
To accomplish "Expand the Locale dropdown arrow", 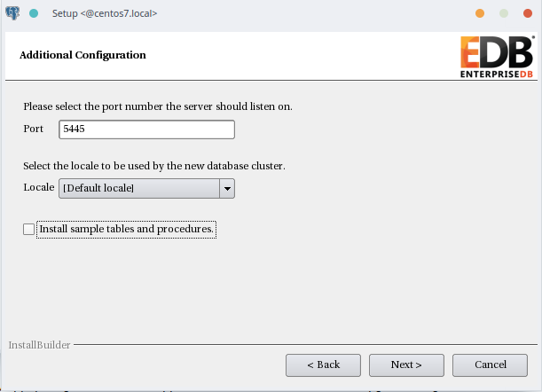I will pos(227,188).
